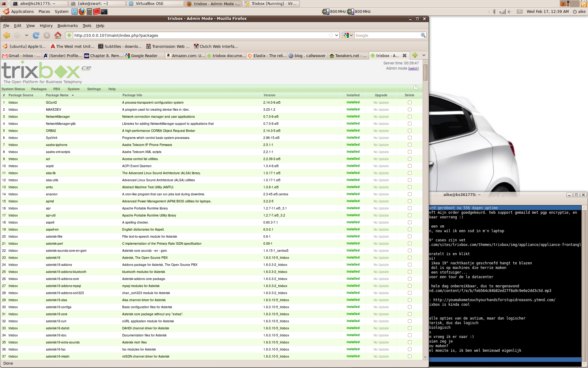The height and width of the screenshot is (368, 588).
Task: Switch to VirtualBox OSE taskbar window
Action: pos(155,4)
